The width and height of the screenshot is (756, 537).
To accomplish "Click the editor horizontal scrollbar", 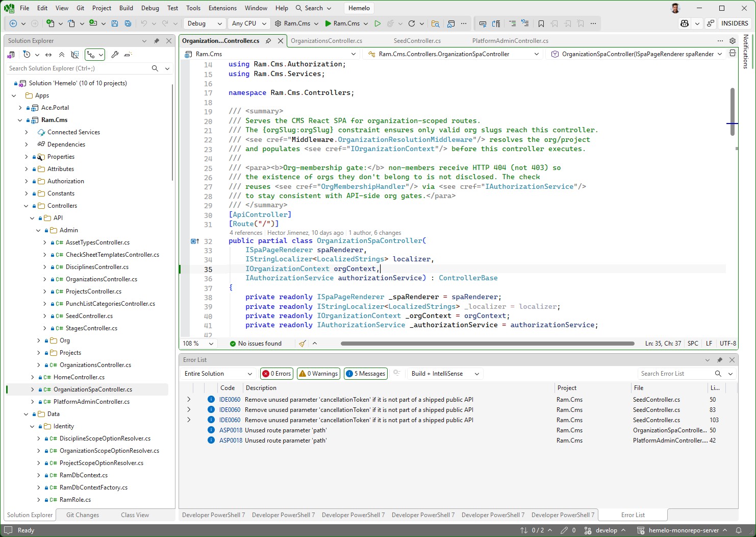I will coord(487,344).
